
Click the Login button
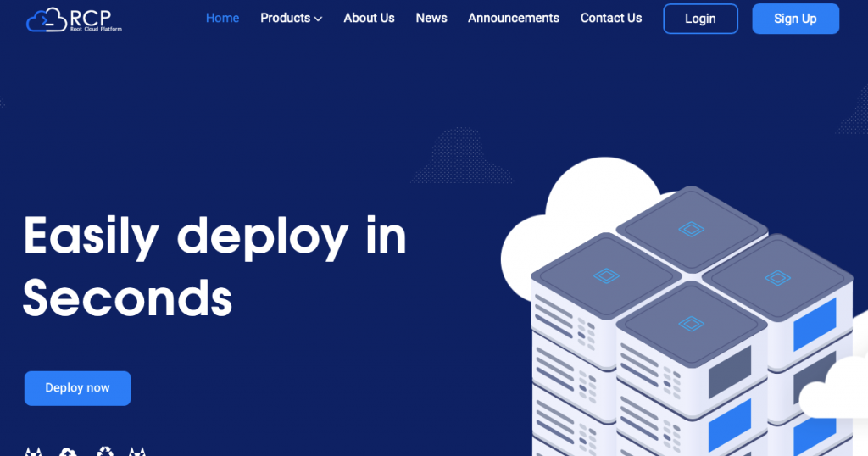coord(700,19)
